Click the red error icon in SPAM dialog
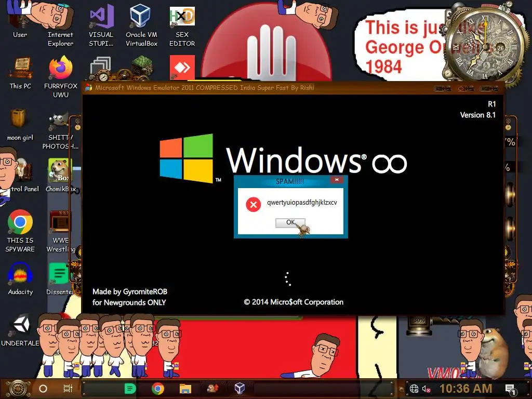This screenshot has width=532, height=399. tap(253, 204)
